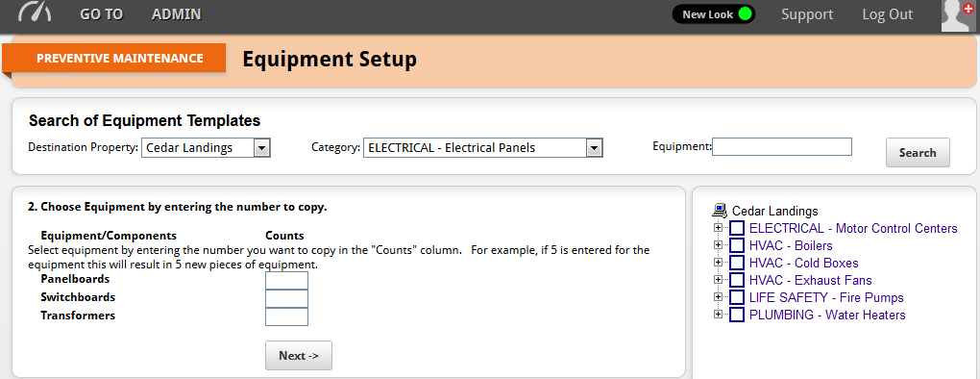
Task: Check the HVAC - Boilers box
Action: point(737,245)
